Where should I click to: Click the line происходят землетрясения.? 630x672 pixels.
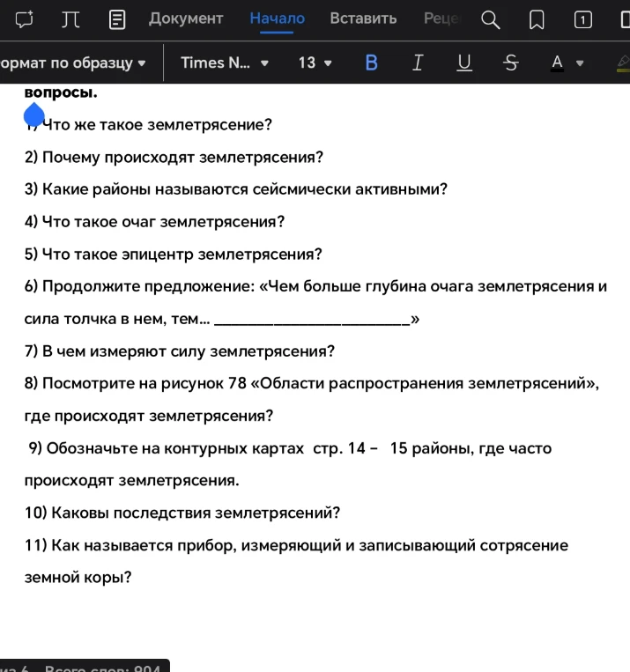[131, 480]
